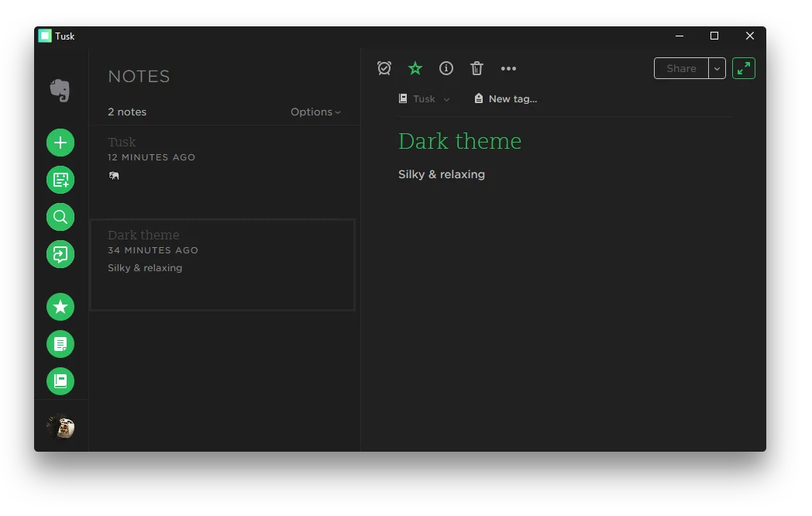Open the notes list icon in sidebar
Screen dimensions: 812x516
[x=60, y=344]
